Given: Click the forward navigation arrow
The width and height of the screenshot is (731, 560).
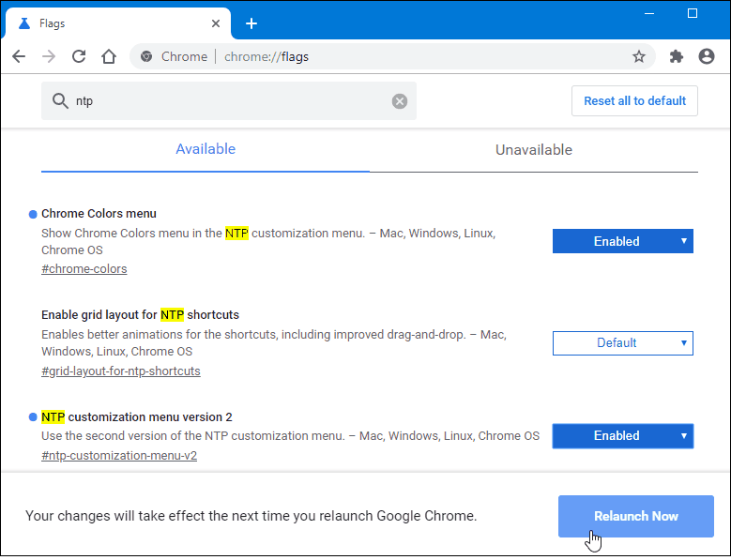Looking at the screenshot, I should (x=49, y=56).
